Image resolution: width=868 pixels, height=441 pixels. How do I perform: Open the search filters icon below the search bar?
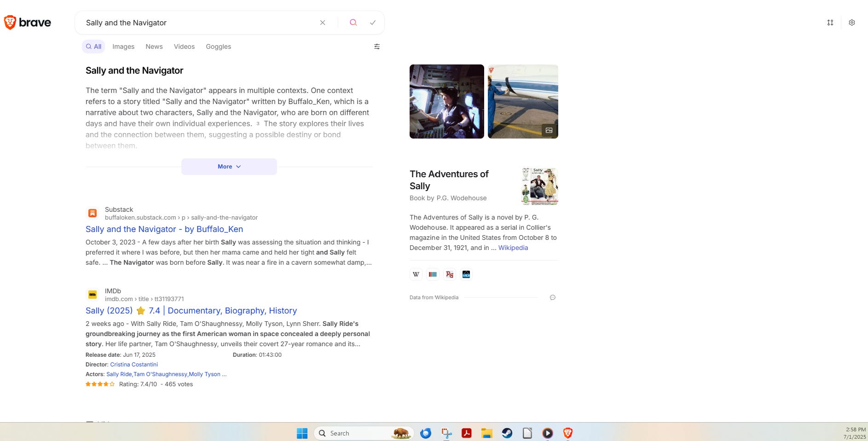[377, 46]
